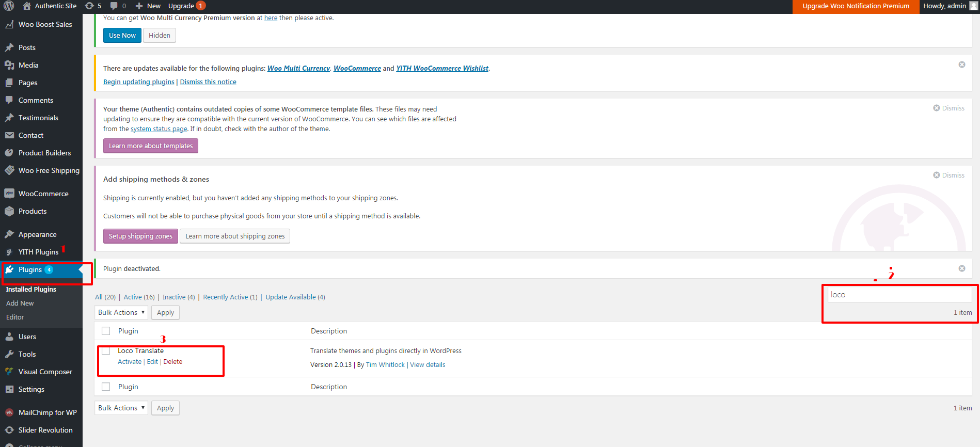Click Begin updating plugins link
This screenshot has width=980, height=447.
coord(139,82)
